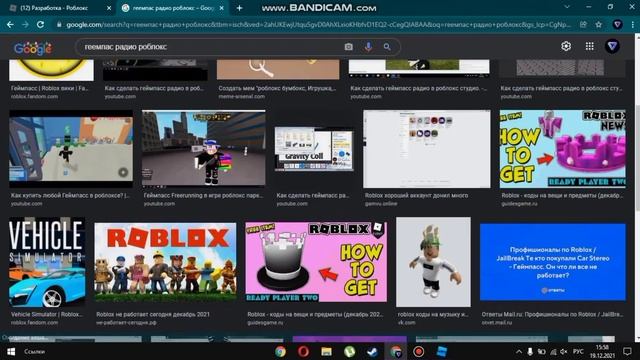
Task: Open the roblox.fandom.com Roblox wiki result link
Action: (49, 88)
